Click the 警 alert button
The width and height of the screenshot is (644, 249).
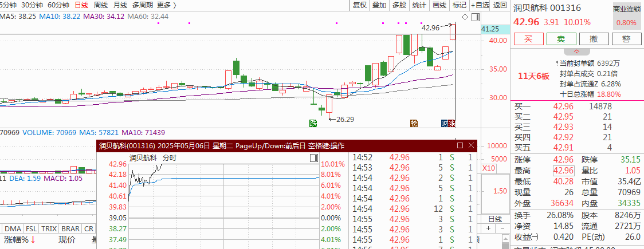coord(626,39)
